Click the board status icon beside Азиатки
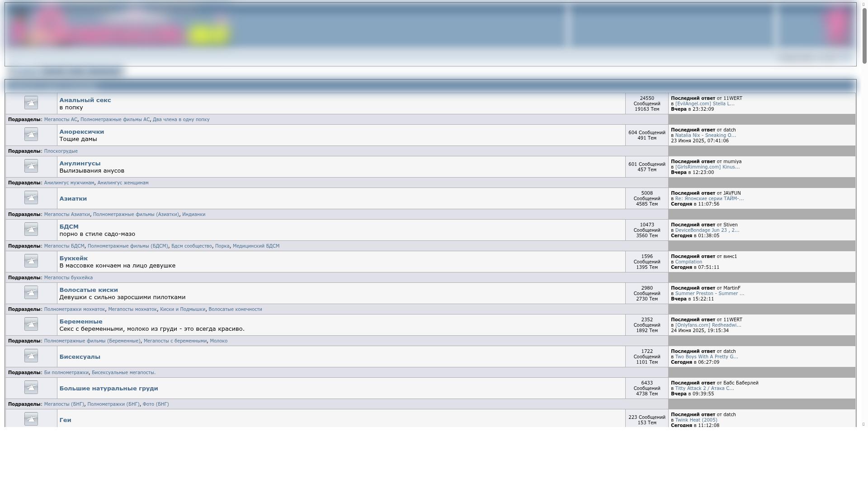This screenshot has height=488, width=868. pos(31,198)
